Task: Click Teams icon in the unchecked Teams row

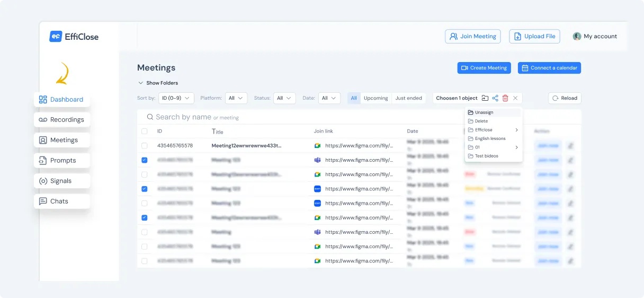Action: [x=317, y=232]
